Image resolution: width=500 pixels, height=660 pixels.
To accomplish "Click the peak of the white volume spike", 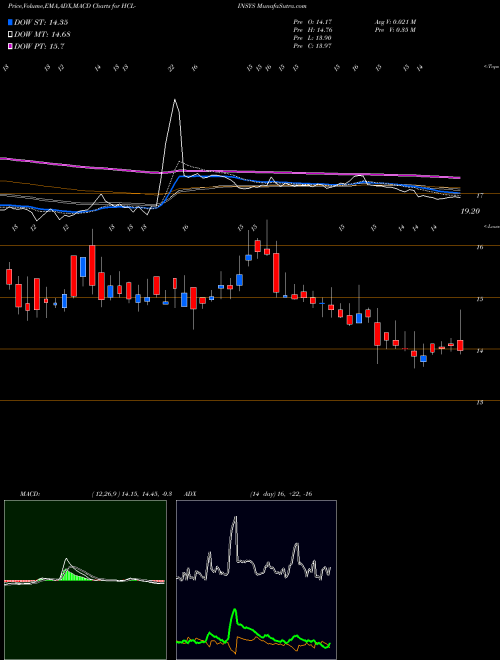I will pyautogui.click(x=175, y=100).
